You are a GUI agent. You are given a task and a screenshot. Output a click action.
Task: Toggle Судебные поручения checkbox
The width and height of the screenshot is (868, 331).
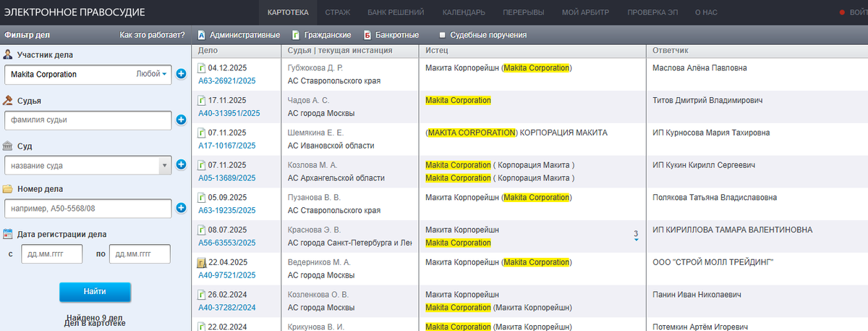click(442, 35)
